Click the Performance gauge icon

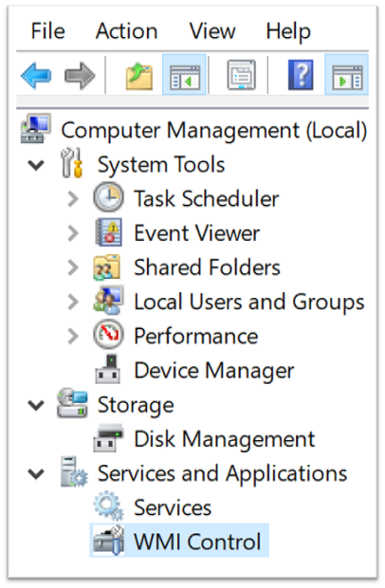coord(108,334)
